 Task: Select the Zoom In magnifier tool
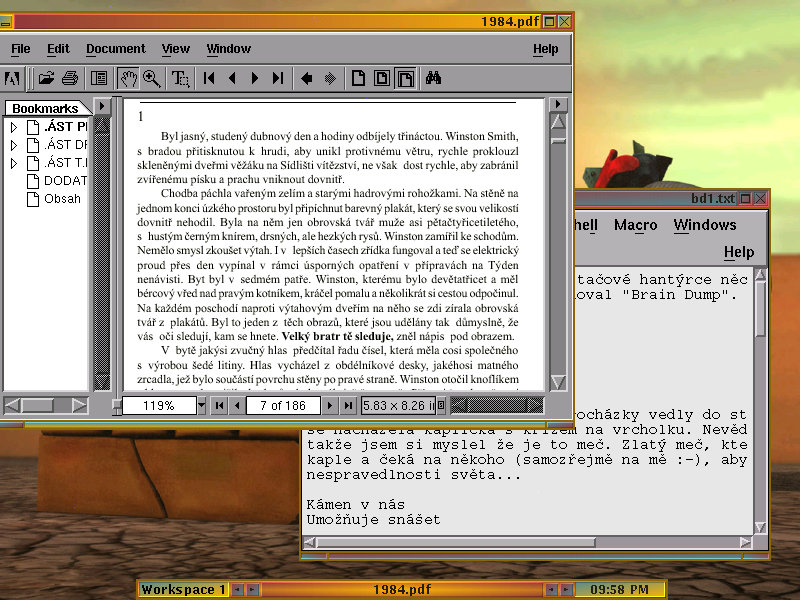click(152, 79)
